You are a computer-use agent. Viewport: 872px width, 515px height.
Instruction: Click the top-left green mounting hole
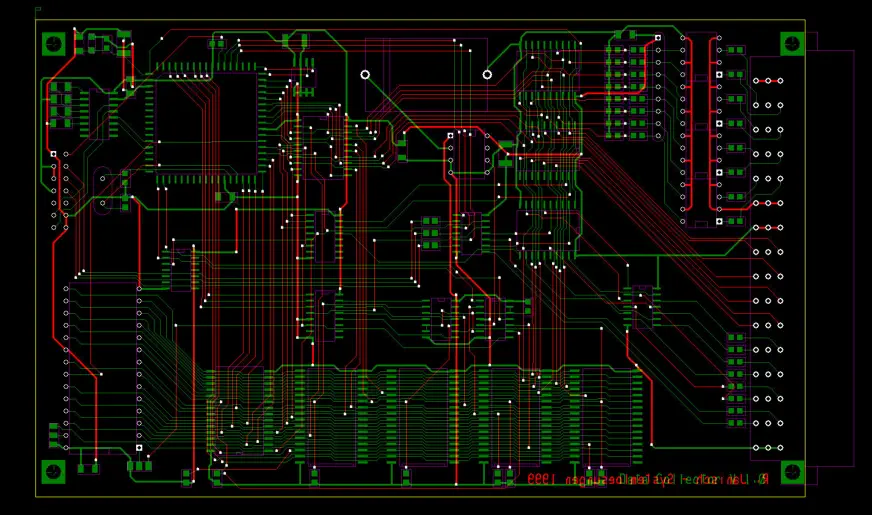pos(53,43)
